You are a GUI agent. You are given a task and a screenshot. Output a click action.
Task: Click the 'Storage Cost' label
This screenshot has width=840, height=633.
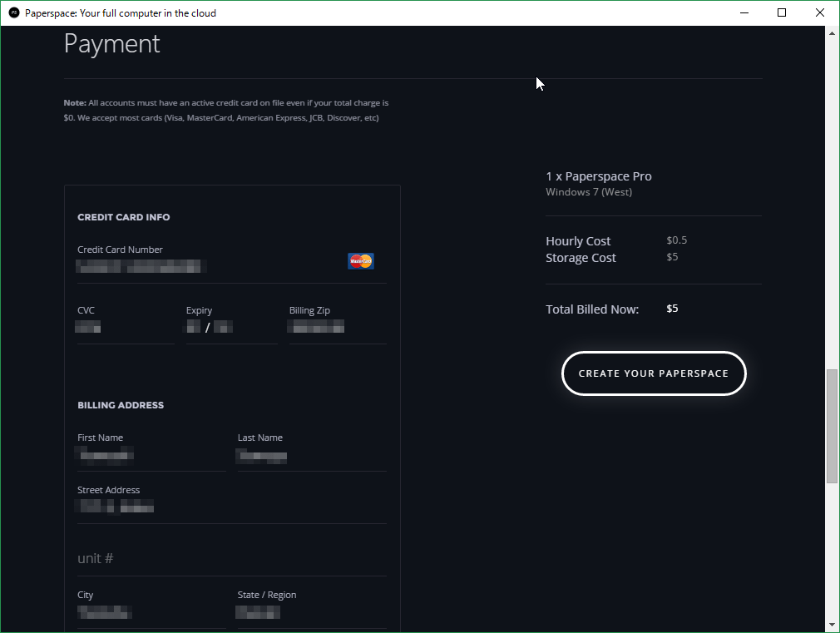tap(581, 258)
